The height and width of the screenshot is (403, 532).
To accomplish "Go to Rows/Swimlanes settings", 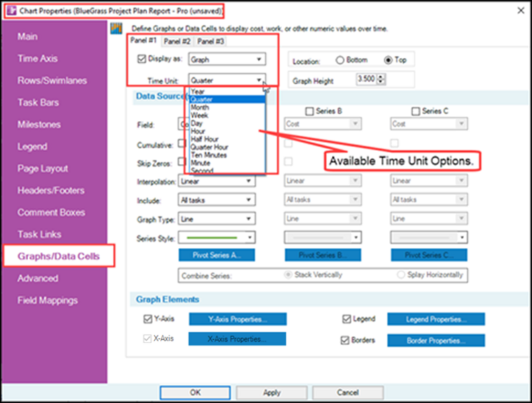I will coord(52,81).
